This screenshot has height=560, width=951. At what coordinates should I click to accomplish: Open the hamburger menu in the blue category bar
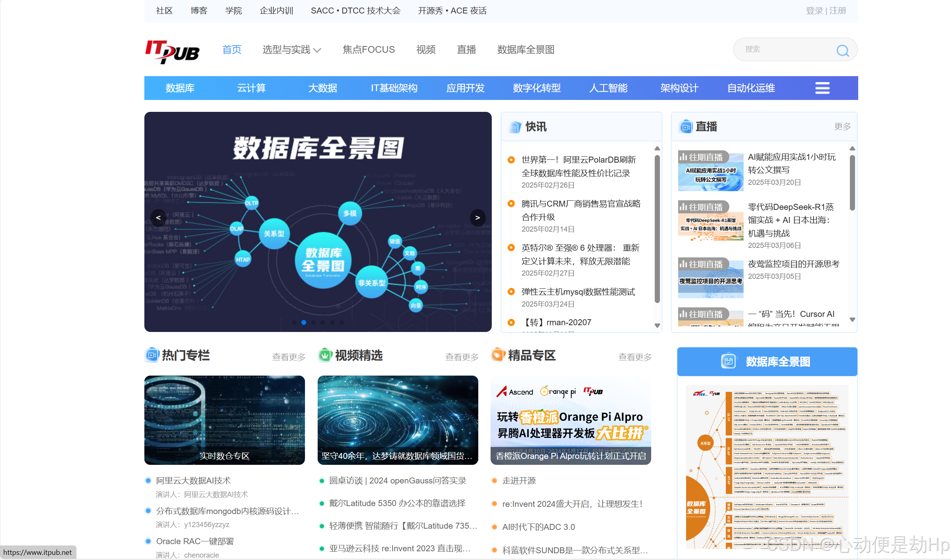coord(822,88)
